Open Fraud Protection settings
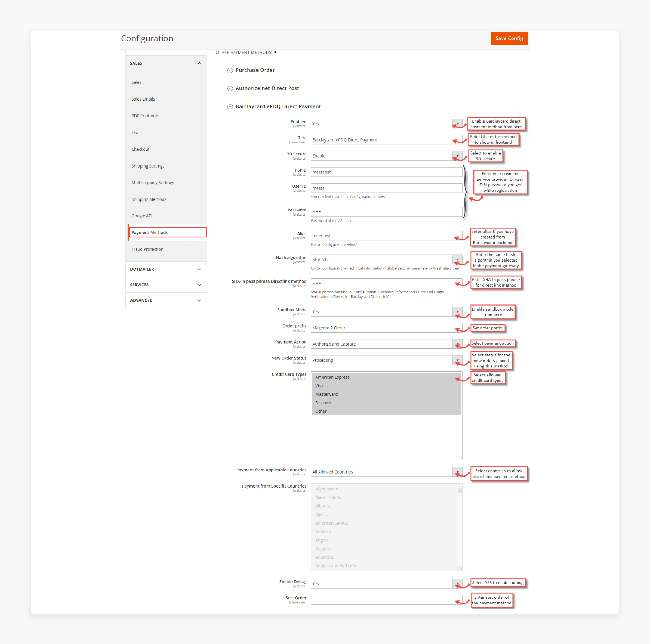 pos(147,249)
